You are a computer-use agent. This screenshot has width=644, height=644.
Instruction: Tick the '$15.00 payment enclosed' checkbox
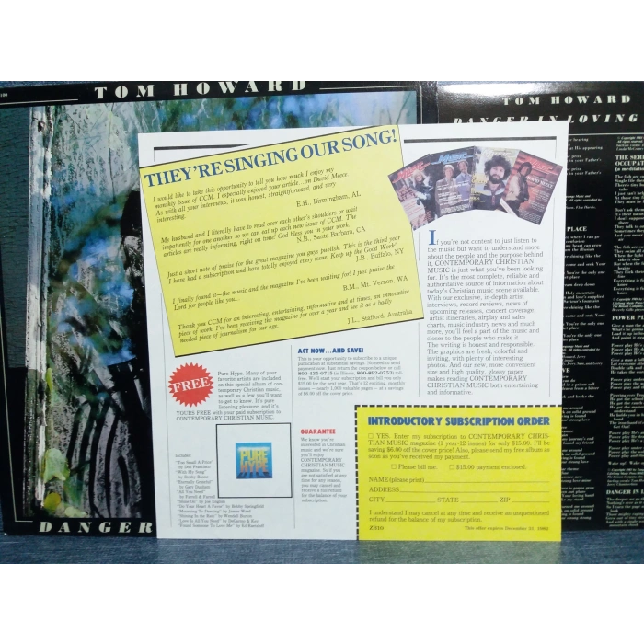(x=450, y=466)
